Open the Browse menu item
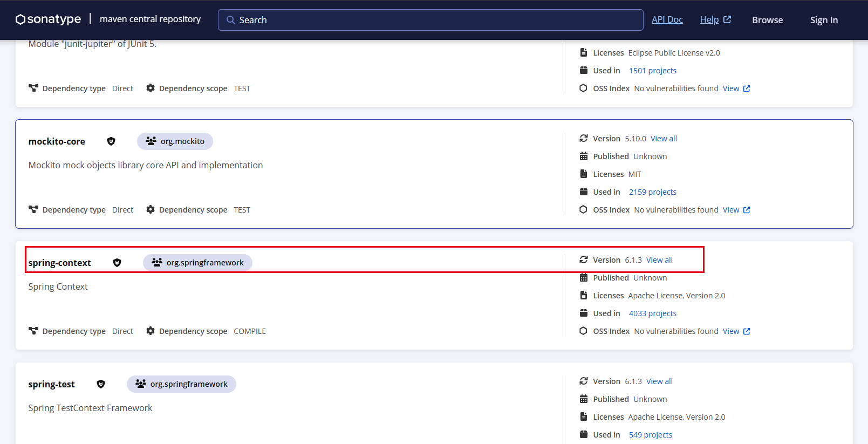The width and height of the screenshot is (868, 444). [767, 20]
